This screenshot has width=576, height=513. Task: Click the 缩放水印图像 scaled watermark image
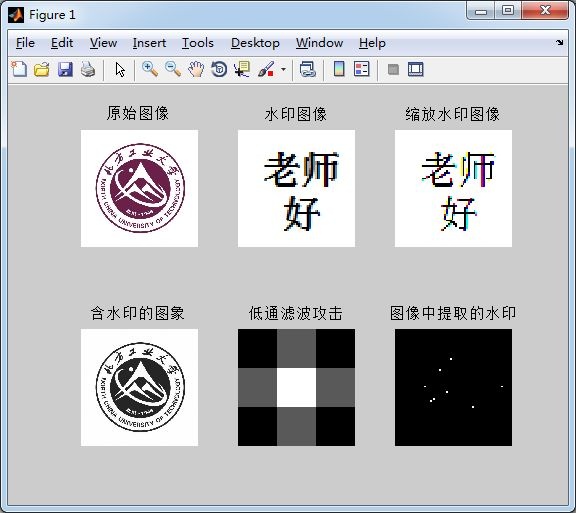pyautogui.click(x=453, y=188)
